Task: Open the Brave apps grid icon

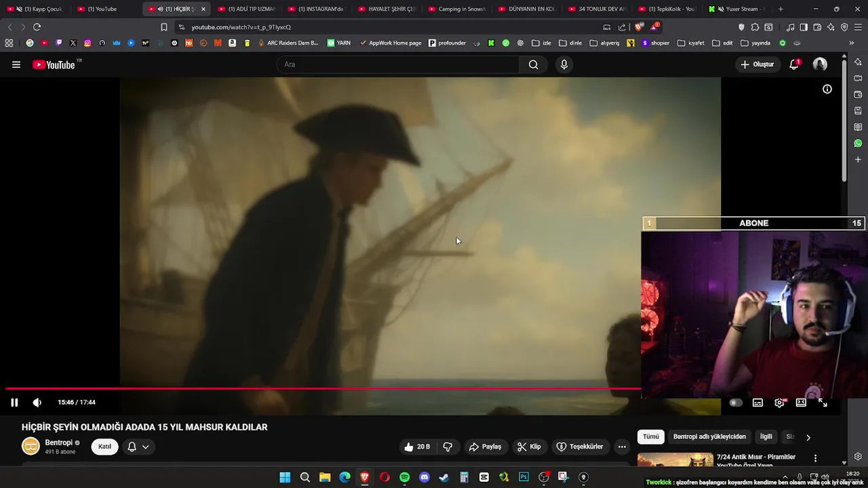Action: click(9, 43)
